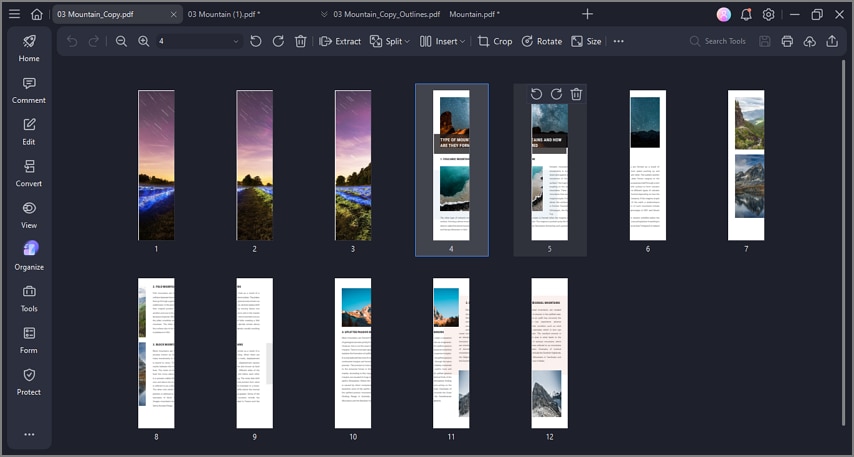Rotate page 5 left using hover icon
Screen dimensions: 854x457
[x=536, y=94]
